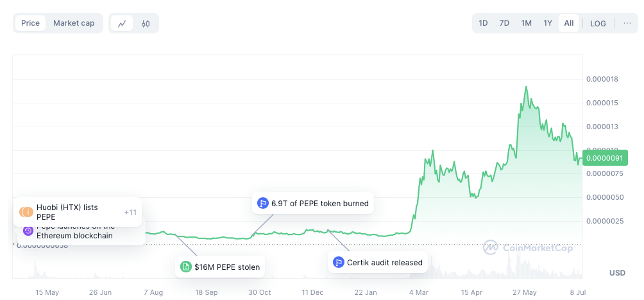The height and width of the screenshot is (300, 644).
Task: Click the flag icon on PEPE token burned
Action: (x=262, y=204)
